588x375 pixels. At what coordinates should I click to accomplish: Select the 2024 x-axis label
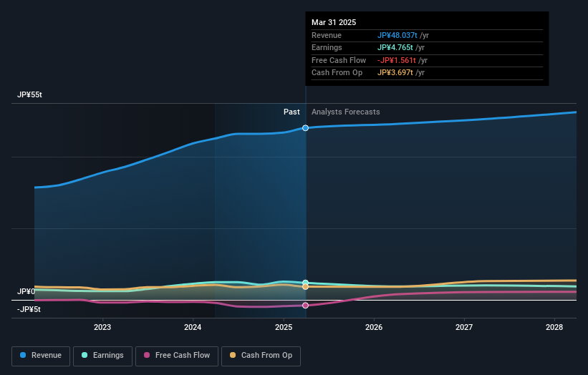pyautogui.click(x=193, y=327)
